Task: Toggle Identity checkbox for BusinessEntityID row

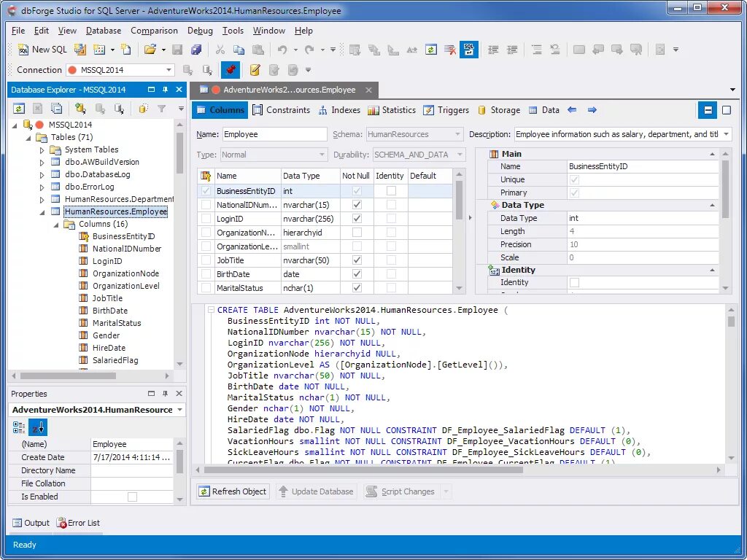Action: pyautogui.click(x=391, y=190)
